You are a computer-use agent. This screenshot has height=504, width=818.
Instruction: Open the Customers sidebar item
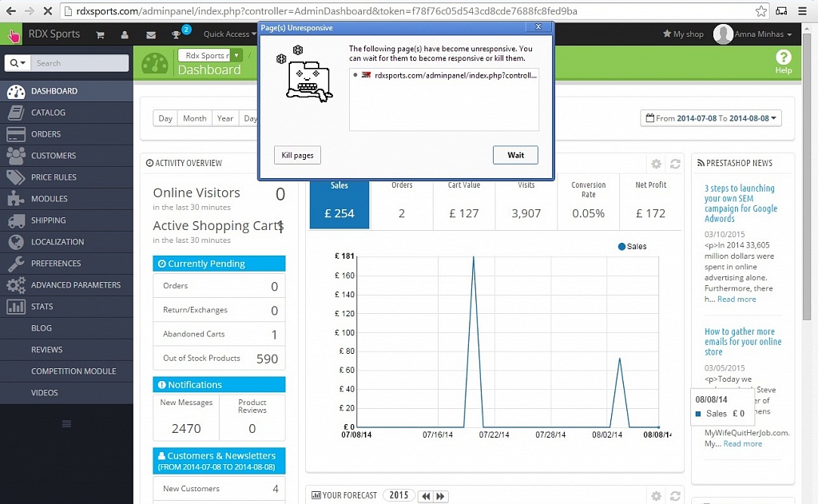[x=67, y=156]
